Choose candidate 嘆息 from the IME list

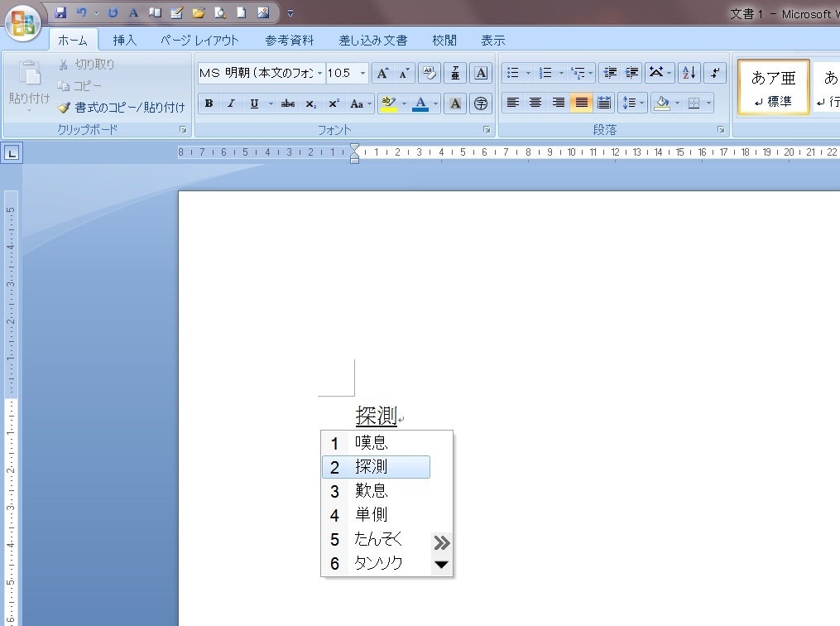click(x=372, y=443)
